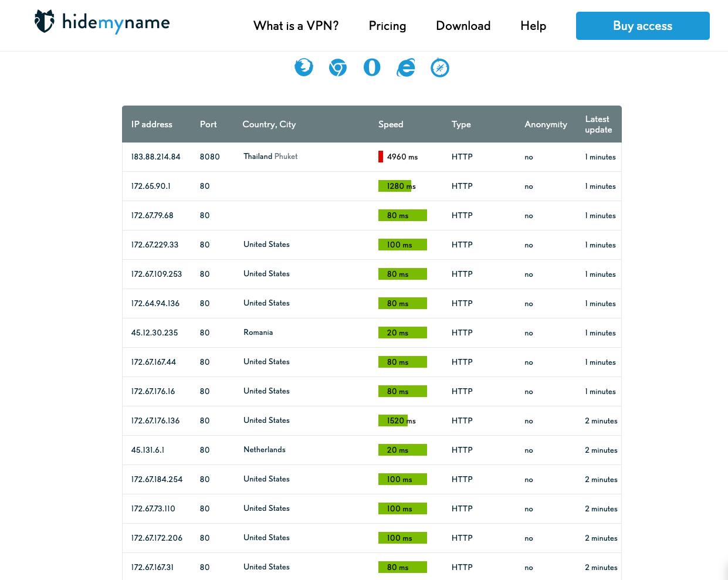
Task: Select IP address 183.88.214.84
Action: 155,157
